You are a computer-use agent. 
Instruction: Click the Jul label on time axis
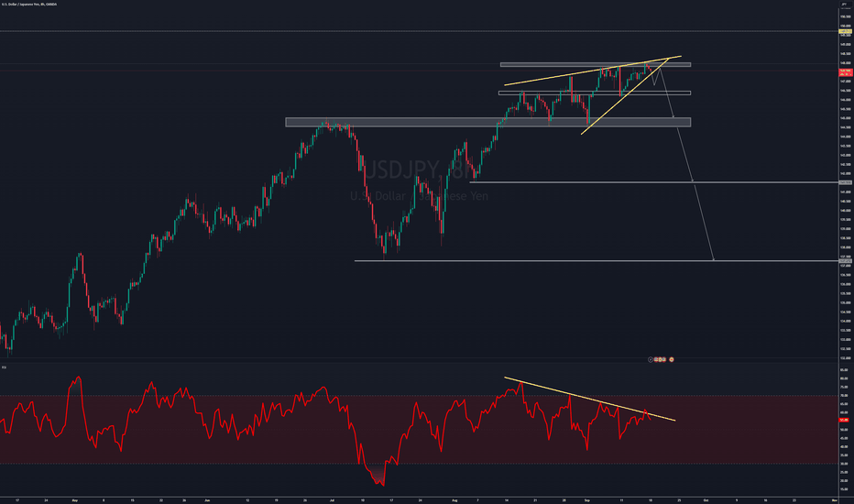click(332, 500)
